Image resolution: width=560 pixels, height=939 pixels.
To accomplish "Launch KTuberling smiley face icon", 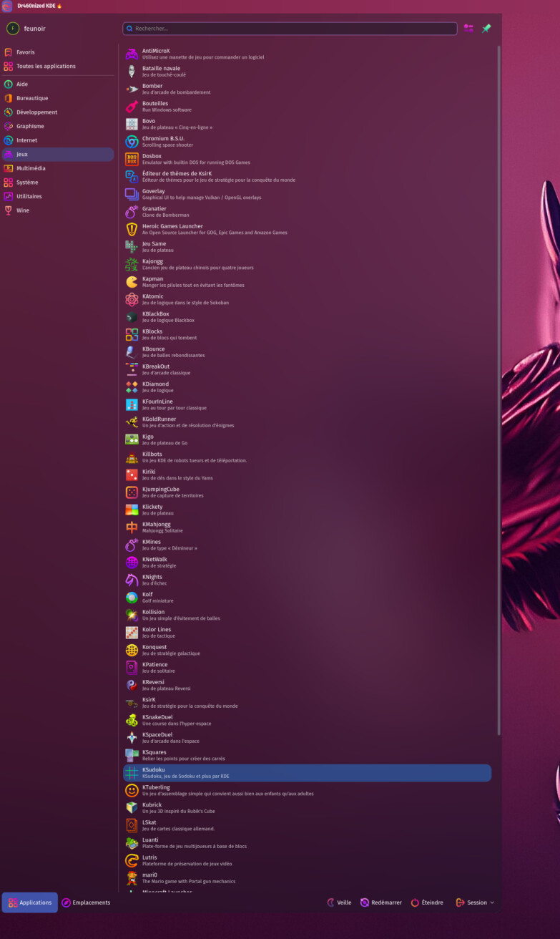I will [x=132, y=790].
